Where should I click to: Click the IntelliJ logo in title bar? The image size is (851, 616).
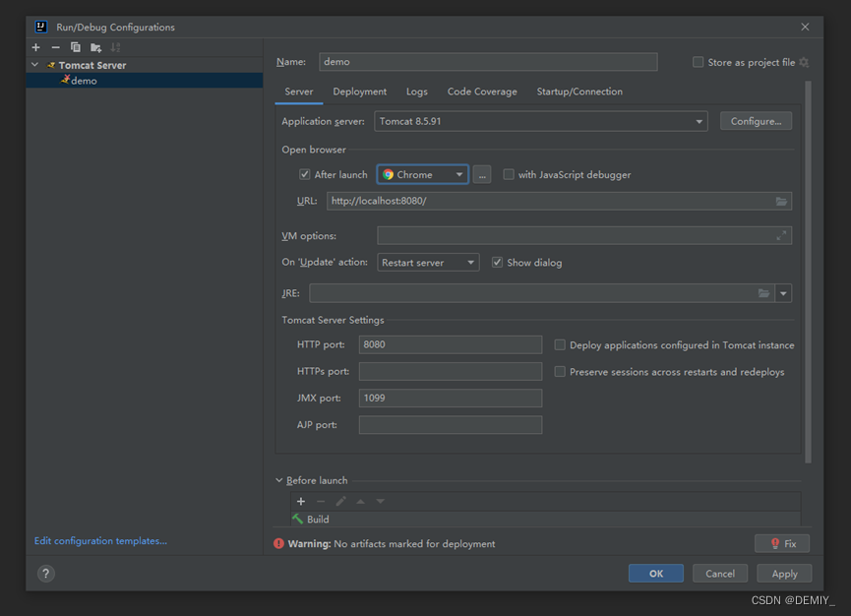pyautogui.click(x=41, y=27)
